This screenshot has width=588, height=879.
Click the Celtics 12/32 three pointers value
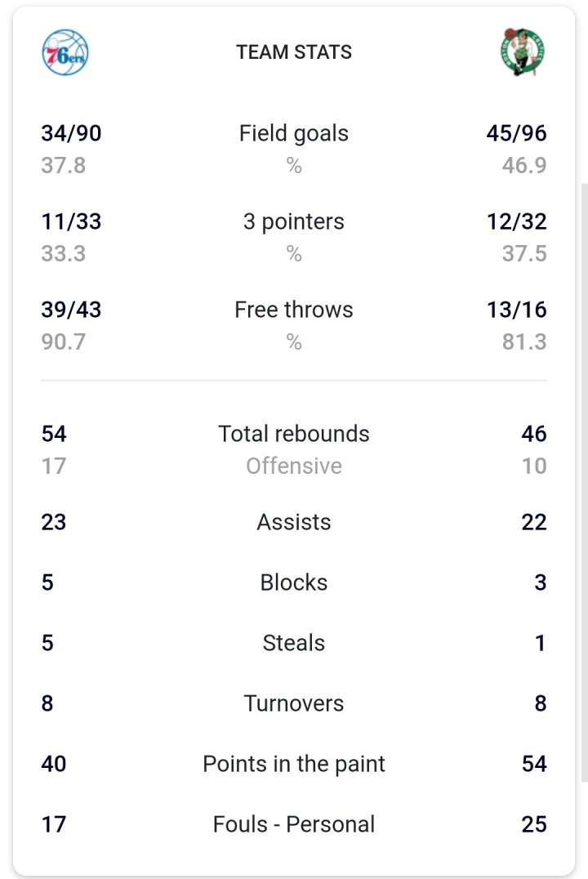(x=516, y=221)
